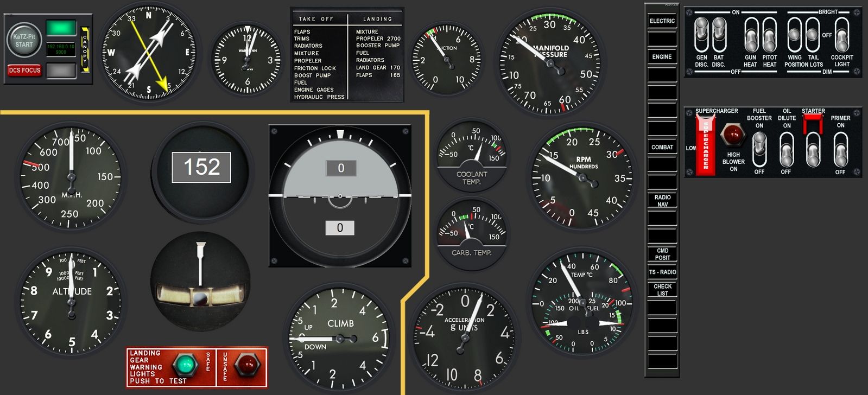This screenshot has width=868, height=395.
Task: Click the IP address 192.168.0.10 display
Action: (61, 49)
